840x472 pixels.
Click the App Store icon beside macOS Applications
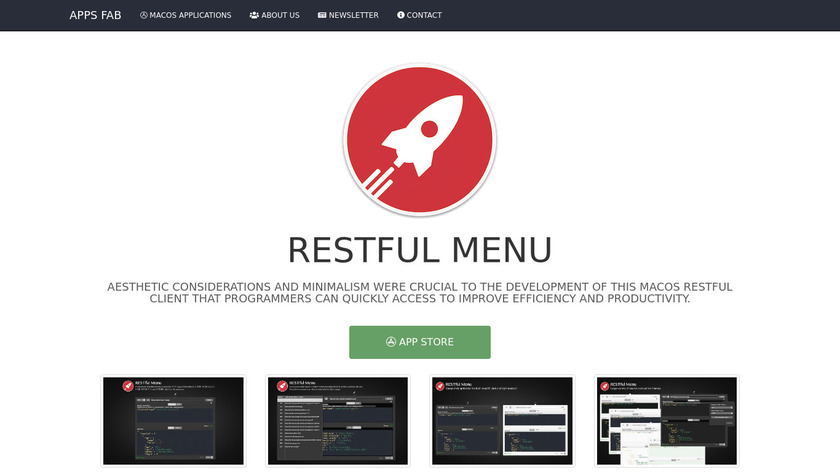pos(144,15)
